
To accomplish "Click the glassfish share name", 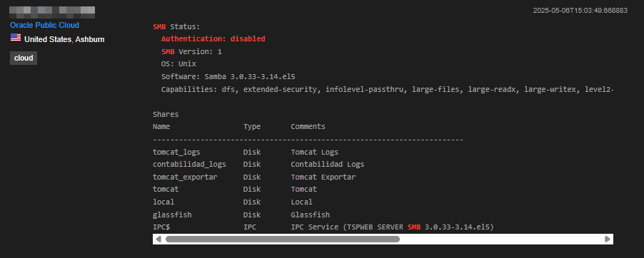I will 172,215.
